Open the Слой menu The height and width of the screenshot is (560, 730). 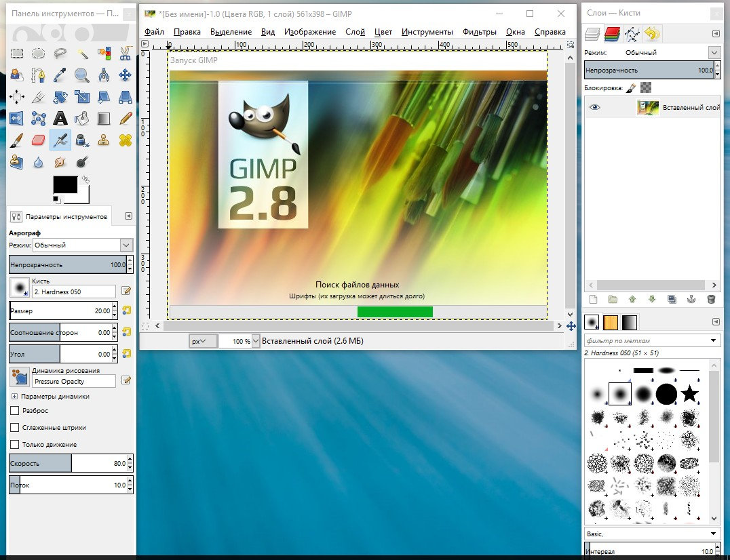point(355,32)
